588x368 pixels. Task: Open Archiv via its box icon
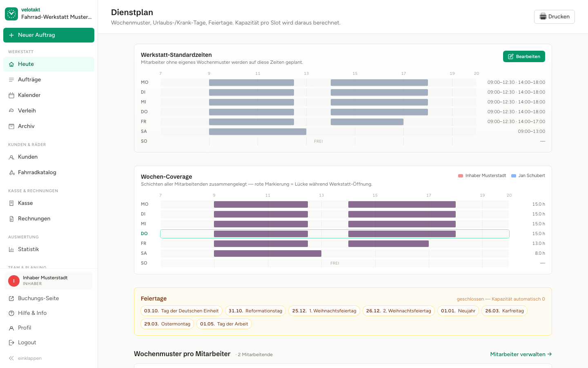coord(11,126)
